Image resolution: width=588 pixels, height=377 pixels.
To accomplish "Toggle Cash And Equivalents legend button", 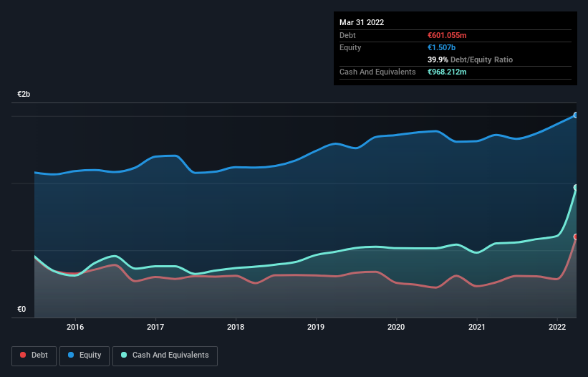I will [165, 355].
